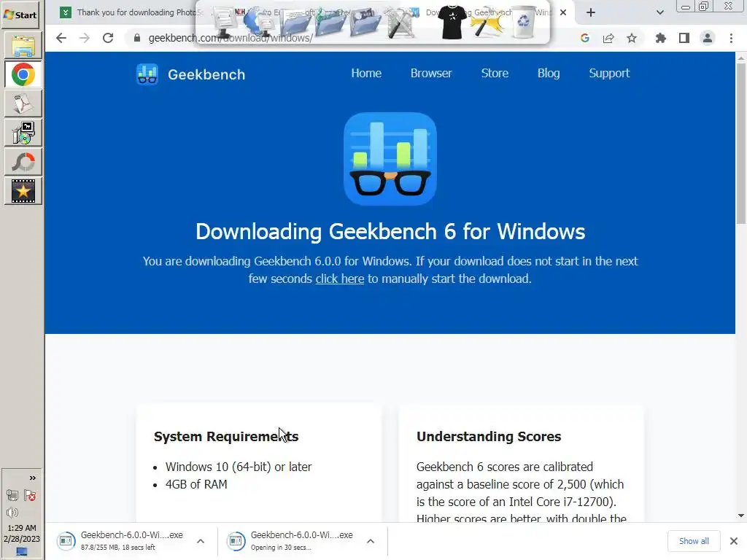Close the Geekbench download tab
The height and width of the screenshot is (560, 747).
(563, 13)
